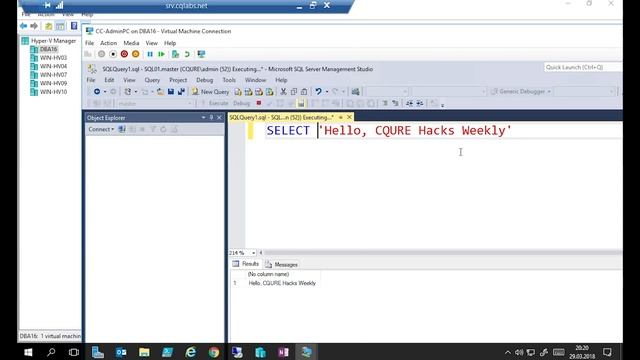Click the Windows Start button

pyautogui.click(x=28, y=352)
